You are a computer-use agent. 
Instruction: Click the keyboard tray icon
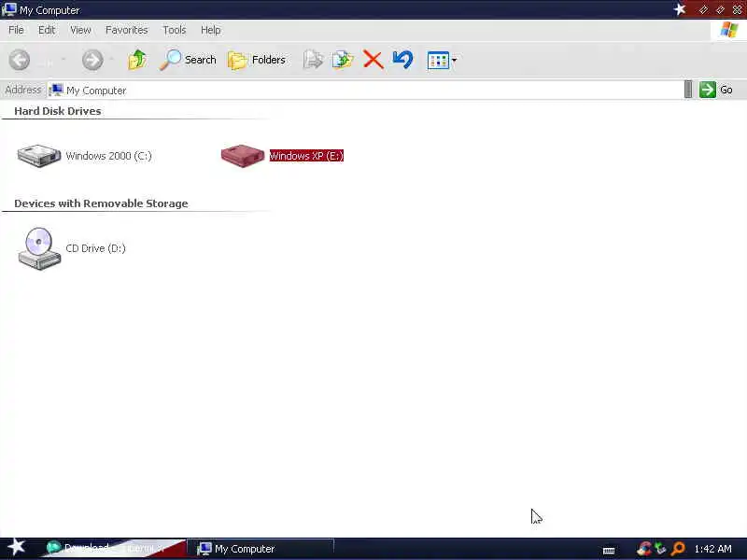609,551
